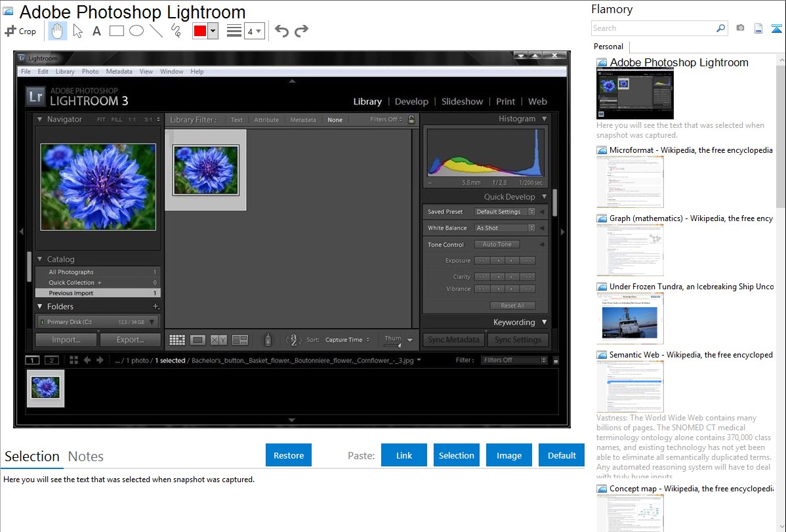The height and width of the screenshot is (532, 786).
Task: Switch to the Slideshow module
Action: [462, 101]
